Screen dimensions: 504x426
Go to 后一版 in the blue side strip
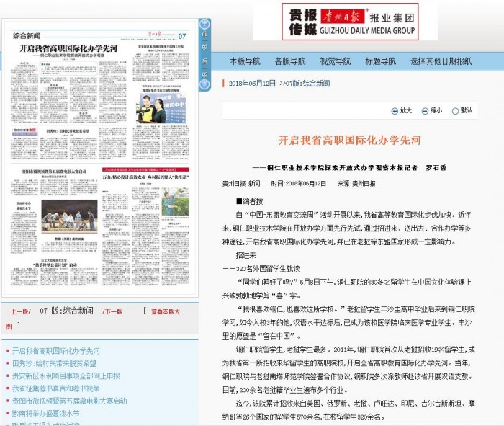(x=204, y=68)
